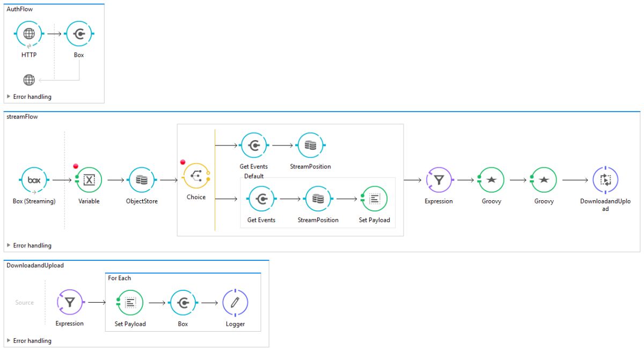Viewport: 644px width, 351px height.
Task: Click the HTTP response globe icon in AuthFlow
Action: pyautogui.click(x=29, y=80)
